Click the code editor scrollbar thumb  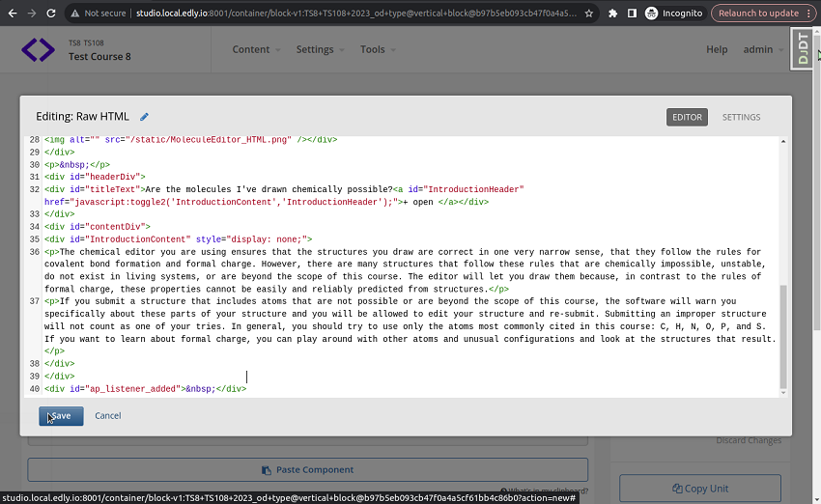783,337
